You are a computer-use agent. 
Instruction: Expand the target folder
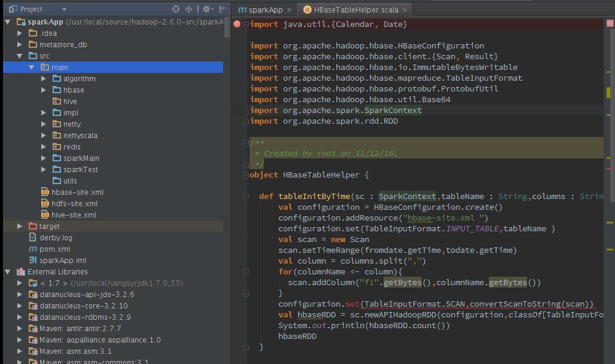coord(20,227)
